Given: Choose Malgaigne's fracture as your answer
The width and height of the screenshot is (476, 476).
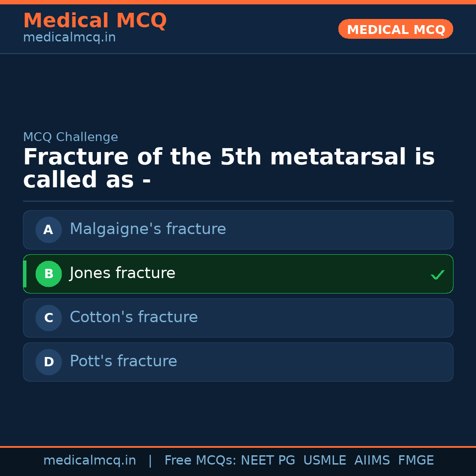Looking at the screenshot, I should 238,230.
